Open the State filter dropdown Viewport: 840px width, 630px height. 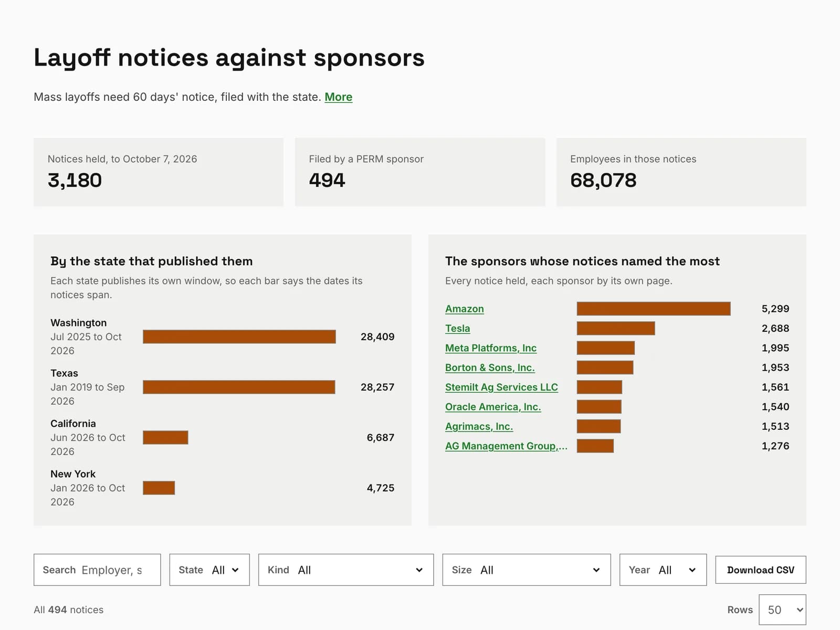[x=209, y=570]
